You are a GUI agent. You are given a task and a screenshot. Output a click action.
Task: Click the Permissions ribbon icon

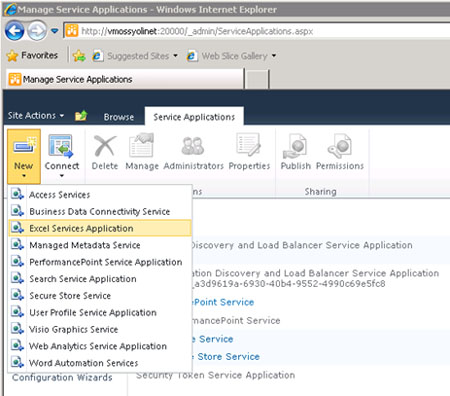340,146
